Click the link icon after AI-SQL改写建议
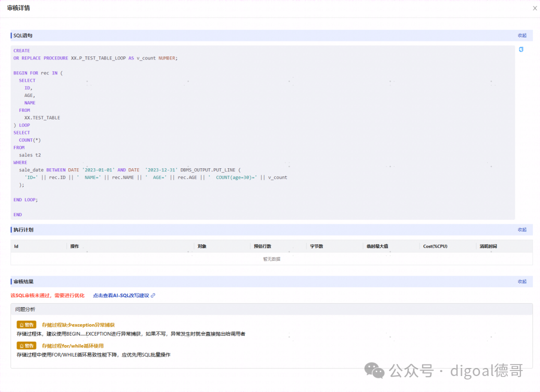Image resolution: width=540 pixels, height=392 pixels. pos(153,296)
